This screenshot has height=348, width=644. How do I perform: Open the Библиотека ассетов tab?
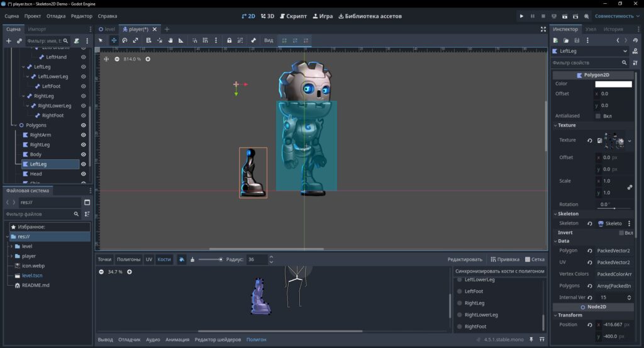[x=370, y=16]
